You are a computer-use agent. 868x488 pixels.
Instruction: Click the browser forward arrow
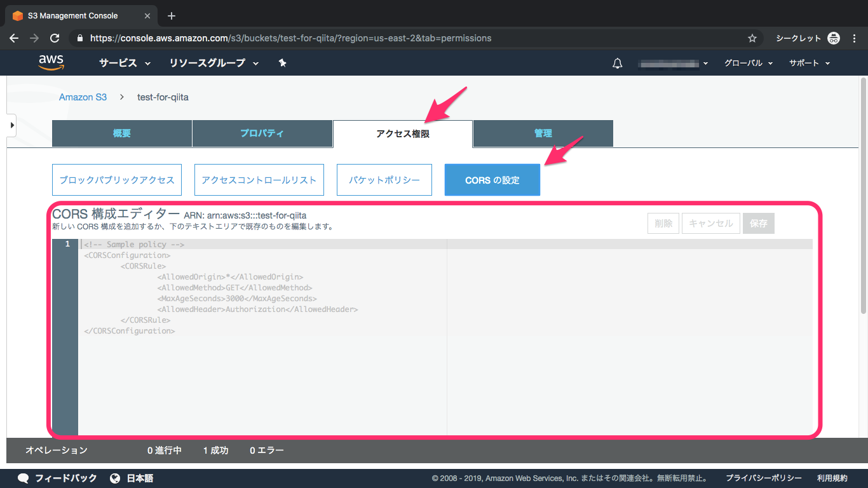[34, 38]
